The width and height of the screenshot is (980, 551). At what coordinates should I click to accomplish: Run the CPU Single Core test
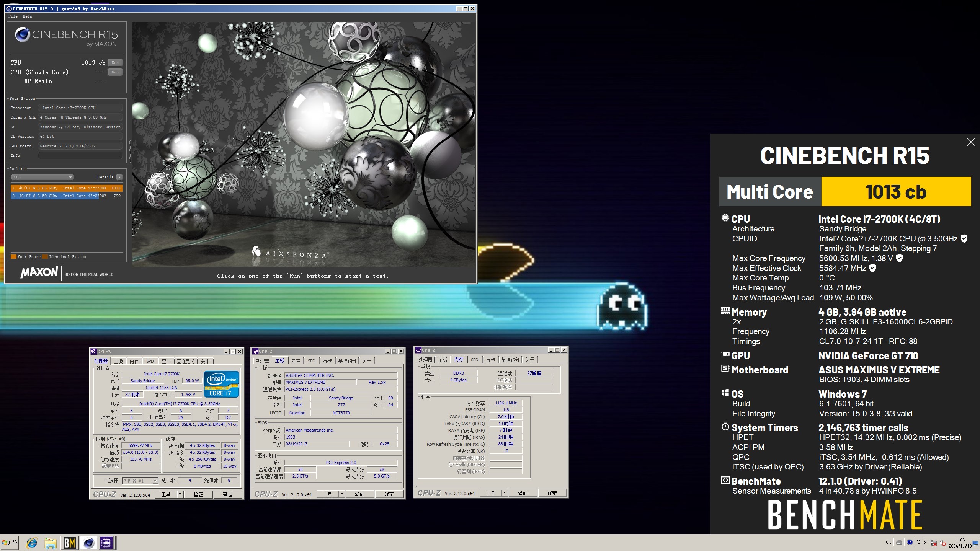(x=115, y=72)
